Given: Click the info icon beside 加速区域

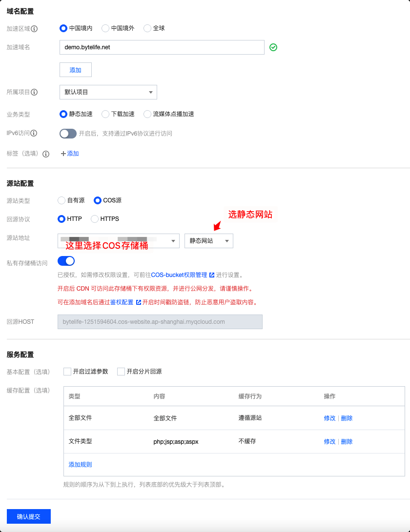Looking at the screenshot, I should click(34, 29).
